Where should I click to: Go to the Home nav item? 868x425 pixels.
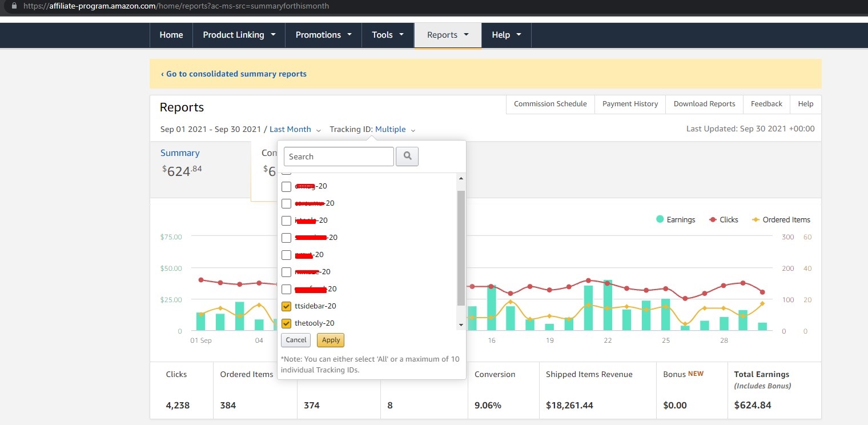(171, 35)
